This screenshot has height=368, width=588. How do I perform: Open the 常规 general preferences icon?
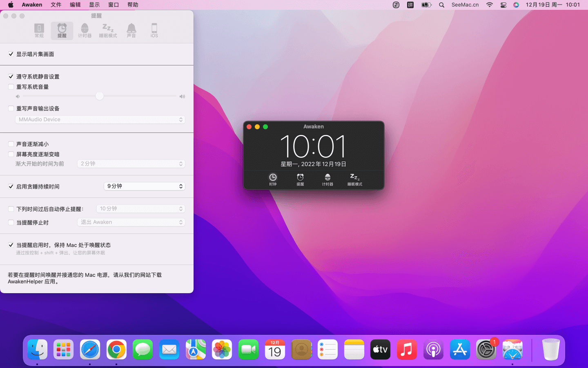[39, 31]
